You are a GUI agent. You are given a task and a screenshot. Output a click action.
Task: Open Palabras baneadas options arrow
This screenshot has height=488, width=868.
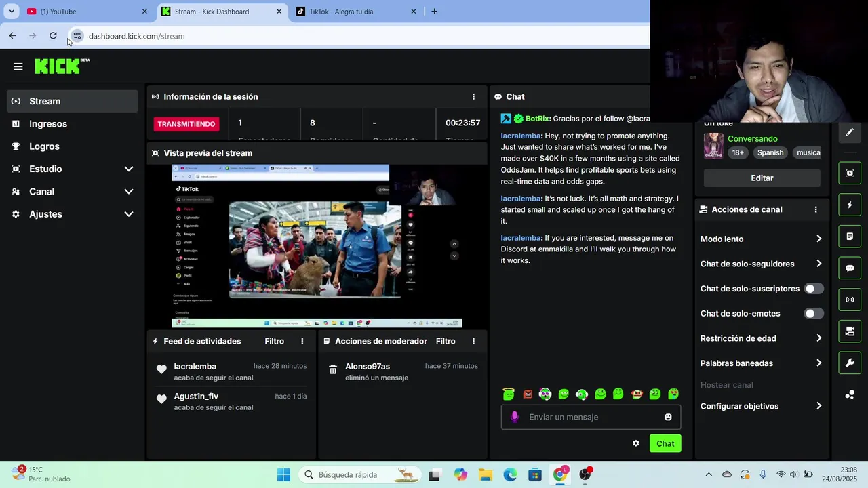point(818,363)
